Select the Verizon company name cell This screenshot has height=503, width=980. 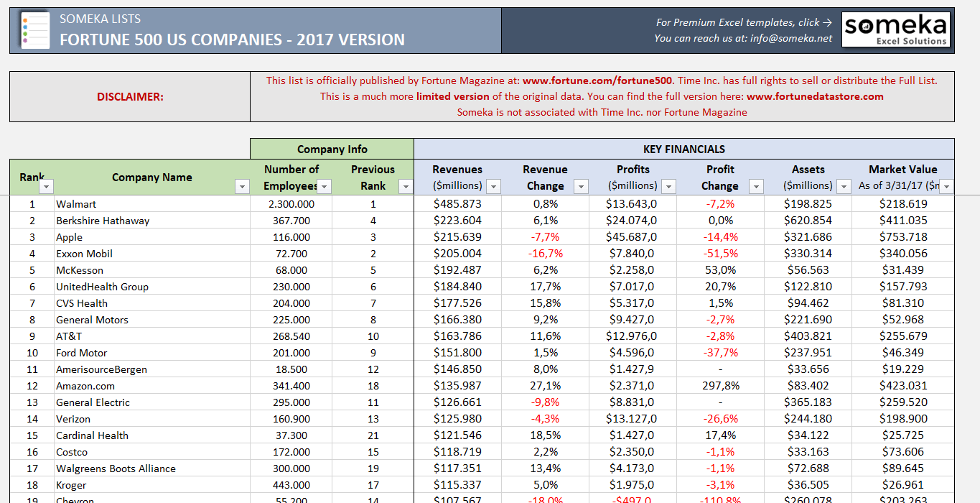coord(152,419)
